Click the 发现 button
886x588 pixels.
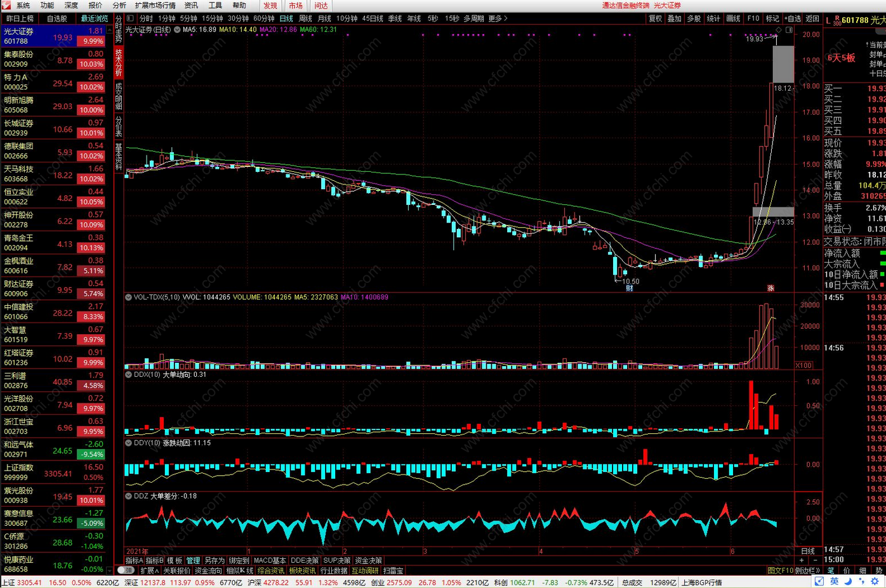pos(270,5)
